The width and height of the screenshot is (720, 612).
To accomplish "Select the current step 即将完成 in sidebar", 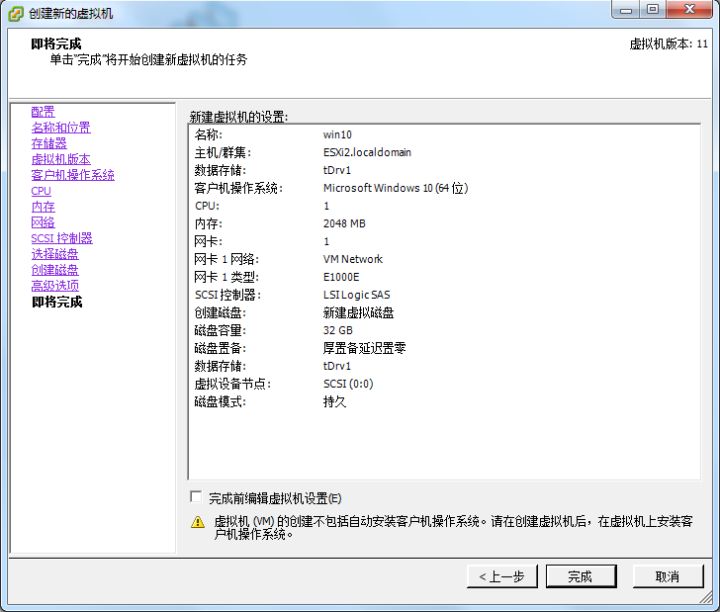I will pos(56,302).
